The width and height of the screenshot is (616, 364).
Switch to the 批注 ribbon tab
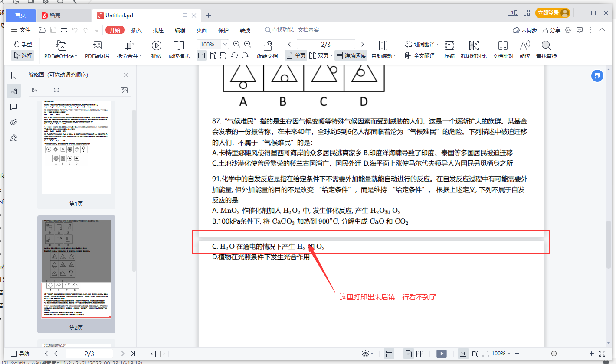point(158,30)
